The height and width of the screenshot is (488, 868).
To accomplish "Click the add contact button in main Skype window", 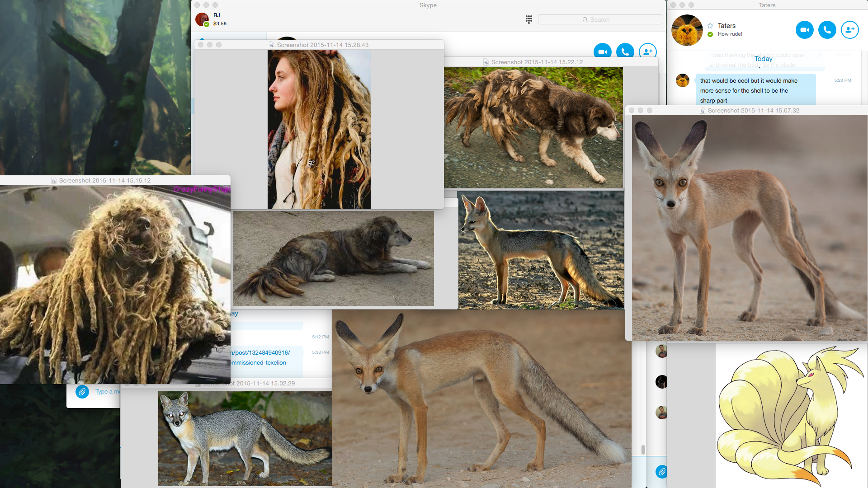I will [647, 51].
